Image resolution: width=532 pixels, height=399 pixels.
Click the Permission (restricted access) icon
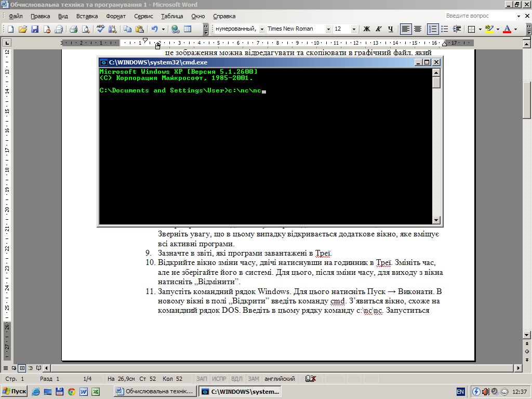tap(46, 29)
